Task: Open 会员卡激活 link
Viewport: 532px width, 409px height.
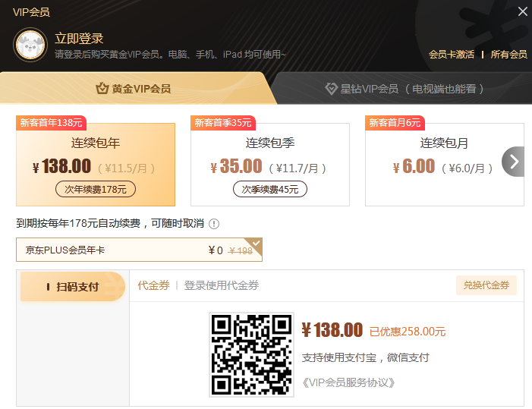Action: pos(452,55)
